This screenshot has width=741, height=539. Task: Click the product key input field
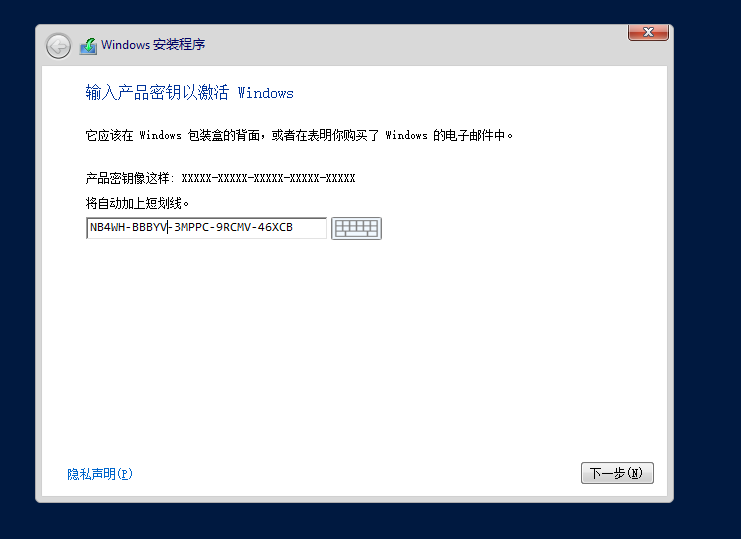(x=207, y=228)
